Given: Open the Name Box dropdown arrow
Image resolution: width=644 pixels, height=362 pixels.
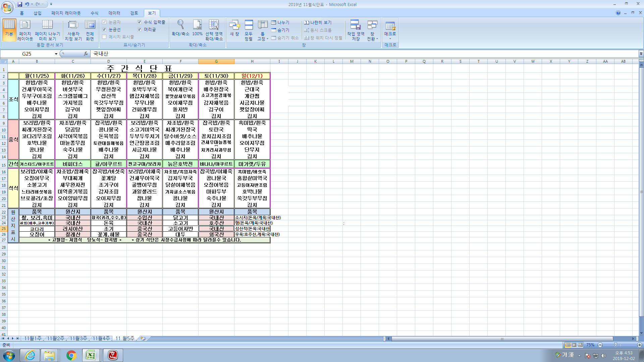Looking at the screenshot, I should pos(56,54).
